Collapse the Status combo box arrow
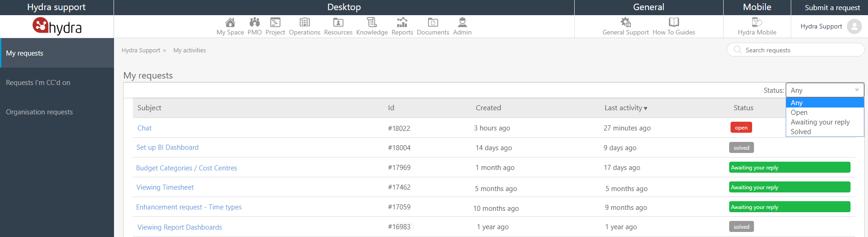This screenshot has width=868, height=237. click(x=857, y=90)
